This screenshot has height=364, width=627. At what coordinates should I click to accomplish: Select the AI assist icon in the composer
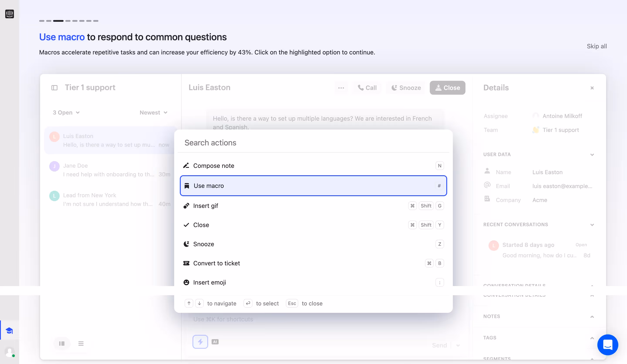coord(215,342)
